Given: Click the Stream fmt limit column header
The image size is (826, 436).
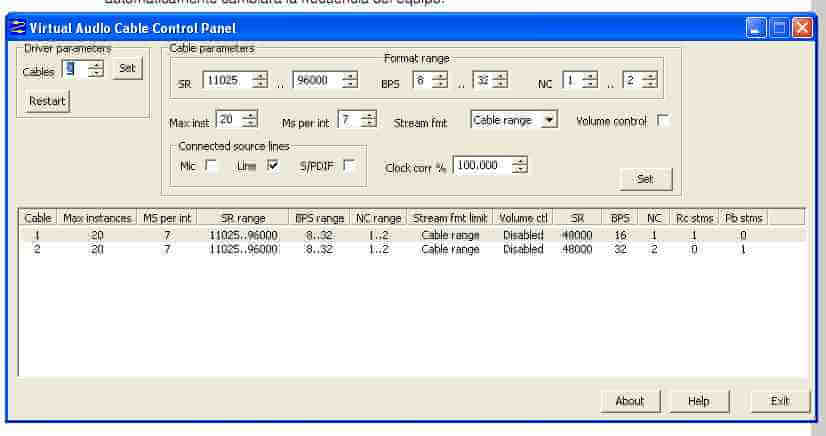Looking at the screenshot, I should [x=450, y=217].
